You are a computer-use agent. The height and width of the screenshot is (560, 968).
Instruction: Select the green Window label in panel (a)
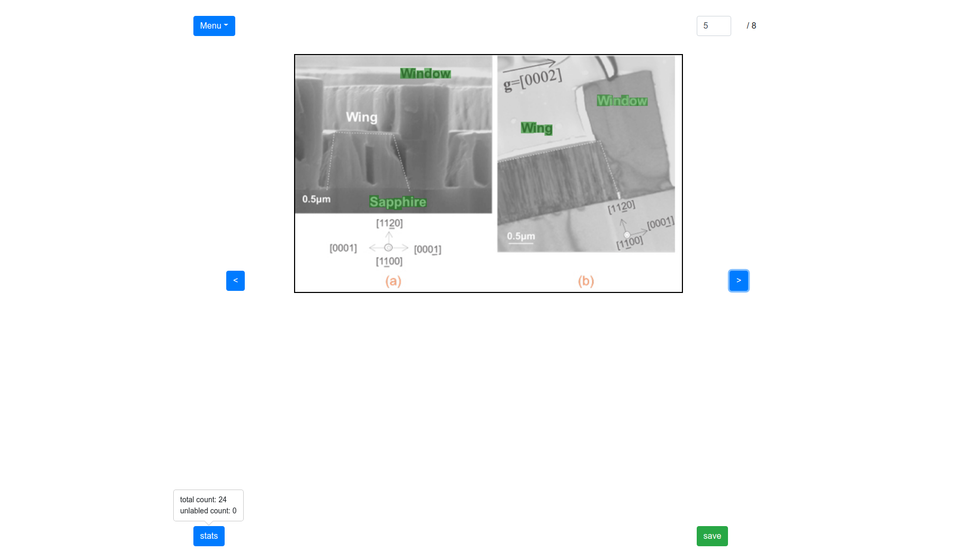click(x=425, y=74)
